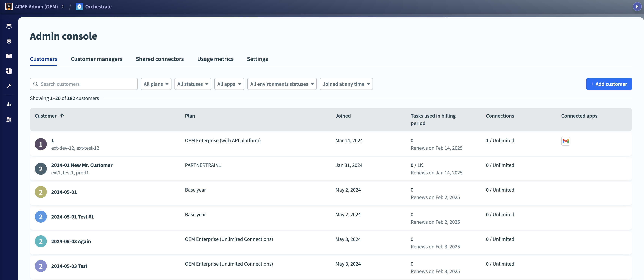Select the 2024-05-01 customer avatar badge
Viewport: 644px width, 280px height.
pos(40,192)
